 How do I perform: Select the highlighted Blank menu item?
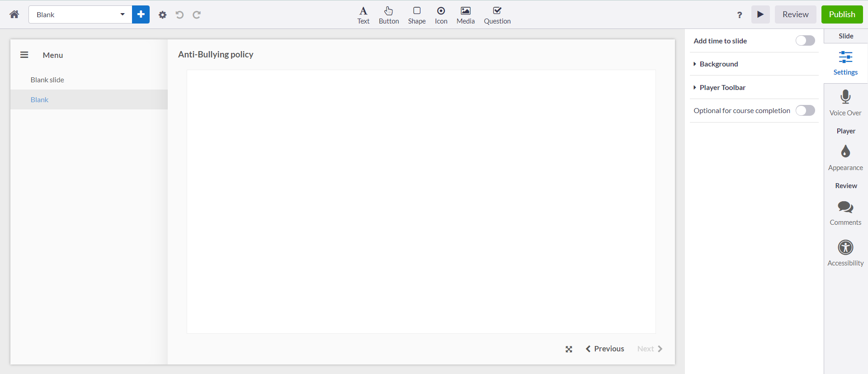[x=89, y=99]
